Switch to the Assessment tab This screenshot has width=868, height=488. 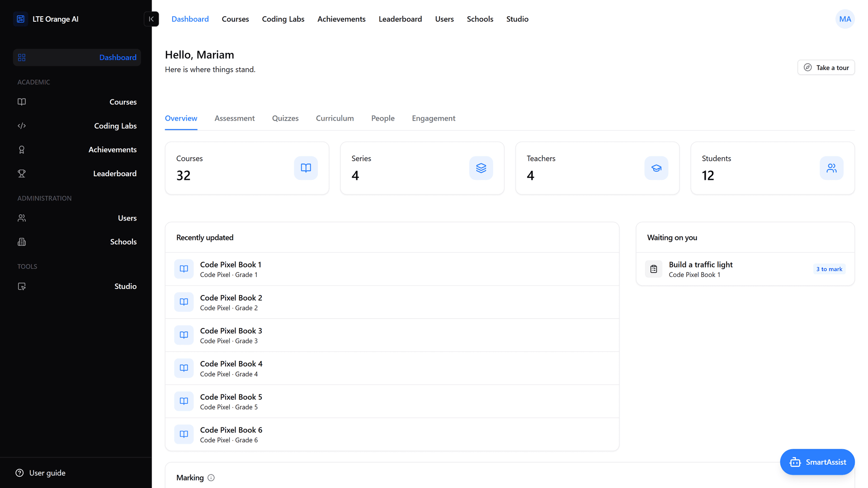point(235,118)
